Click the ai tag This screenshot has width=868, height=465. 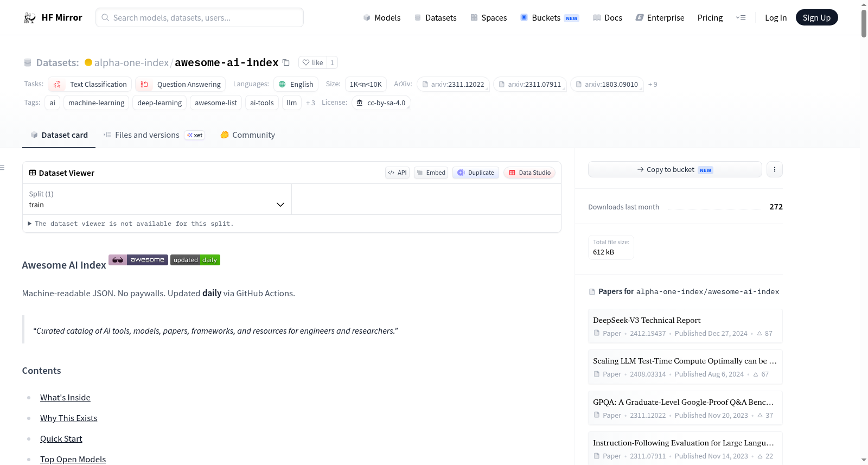pos(53,103)
